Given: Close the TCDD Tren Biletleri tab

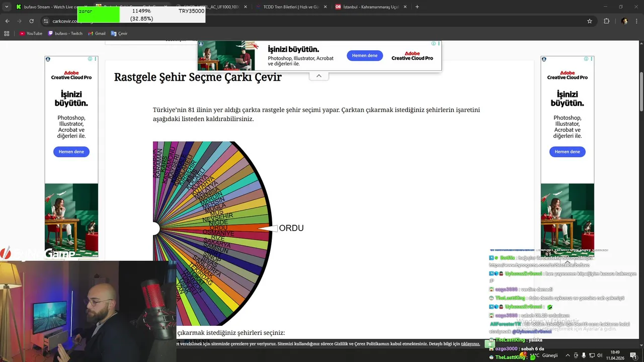Looking at the screenshot, I should (325, 7).
